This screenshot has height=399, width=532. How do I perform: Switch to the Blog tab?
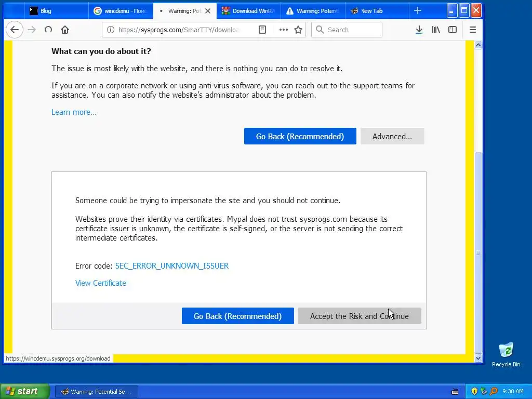(x=56, y=11)
